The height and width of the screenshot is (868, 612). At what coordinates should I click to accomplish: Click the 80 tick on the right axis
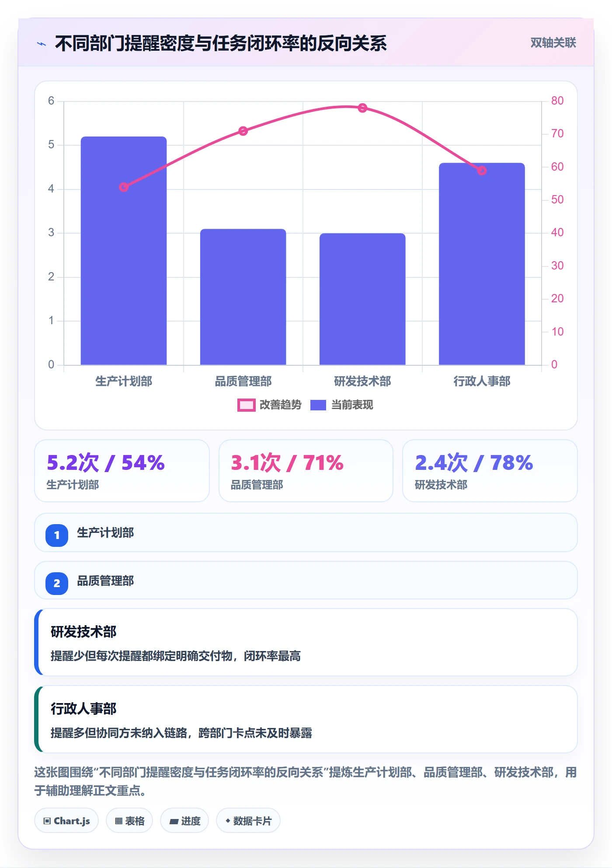click(557, 101)
